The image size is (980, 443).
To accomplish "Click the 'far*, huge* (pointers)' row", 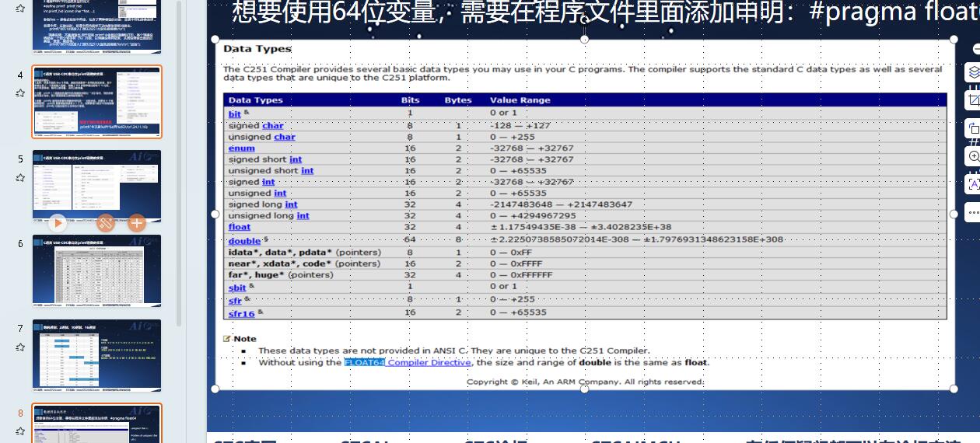I will coord(585,274).
